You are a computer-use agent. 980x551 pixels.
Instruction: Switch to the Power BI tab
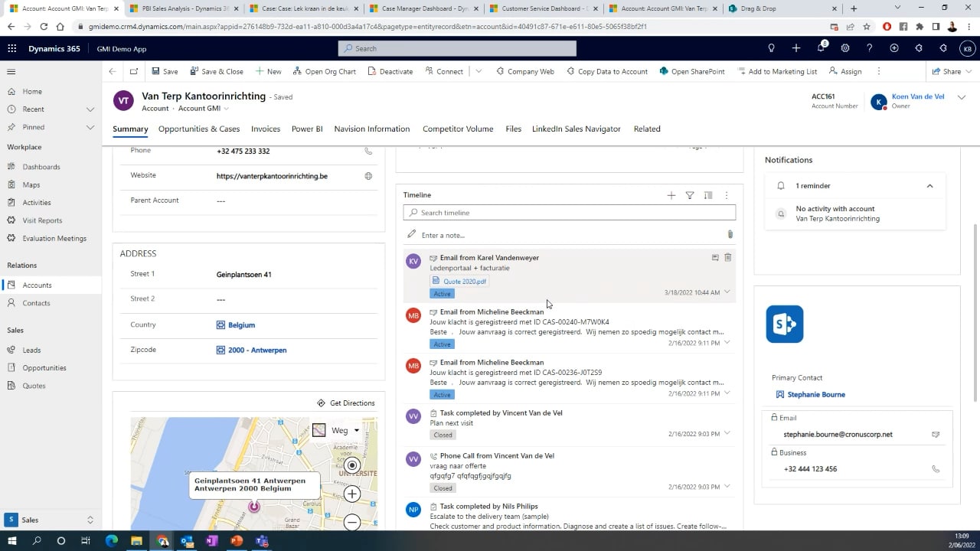[x=307, y=129]
